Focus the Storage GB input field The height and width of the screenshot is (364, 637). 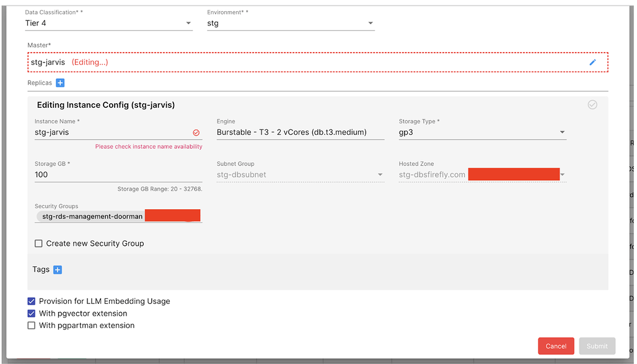coord(118,175)
